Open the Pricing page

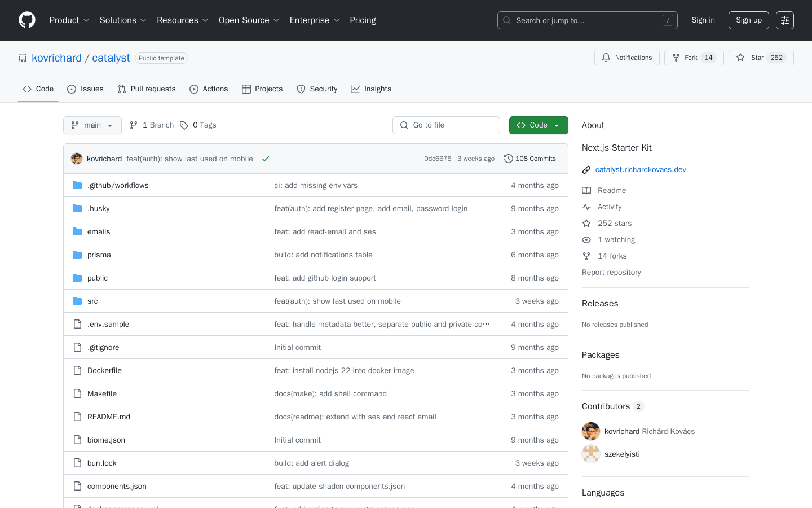click(x=363, y=20)
